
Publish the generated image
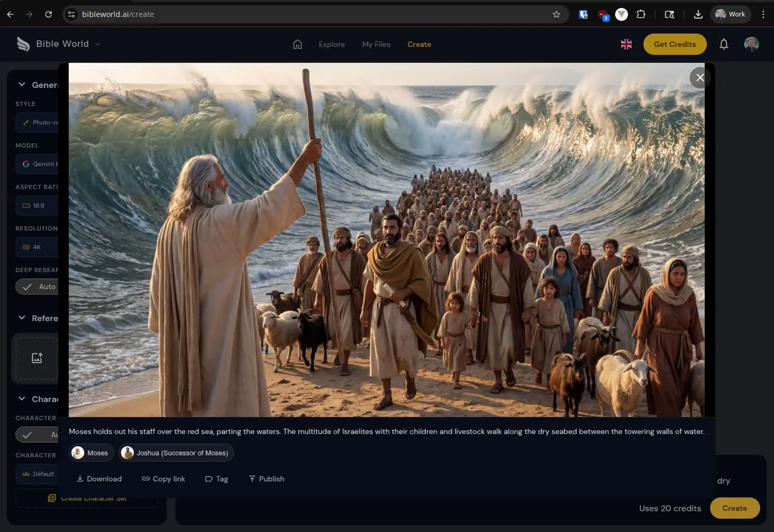click(x=267, y=479)
